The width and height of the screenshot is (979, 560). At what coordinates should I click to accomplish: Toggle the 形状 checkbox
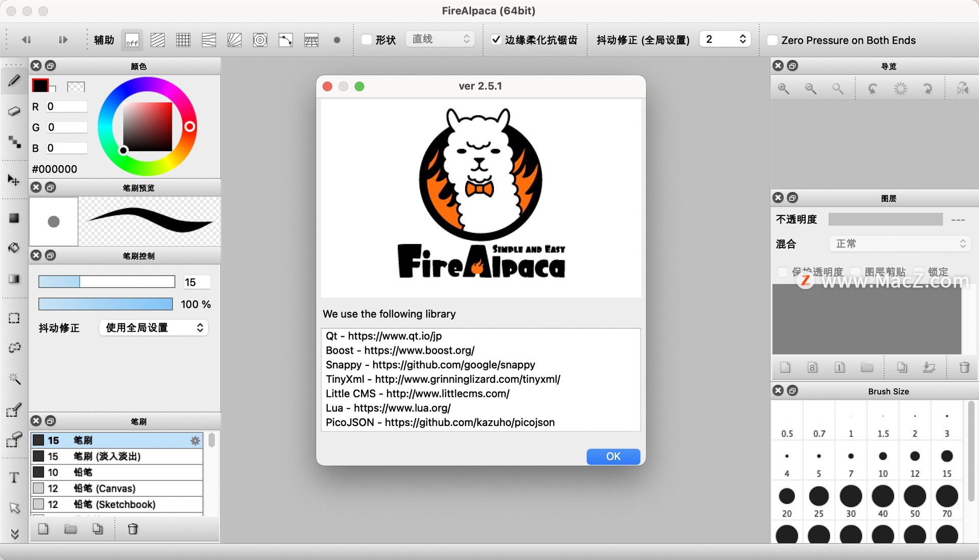(367, 40)
